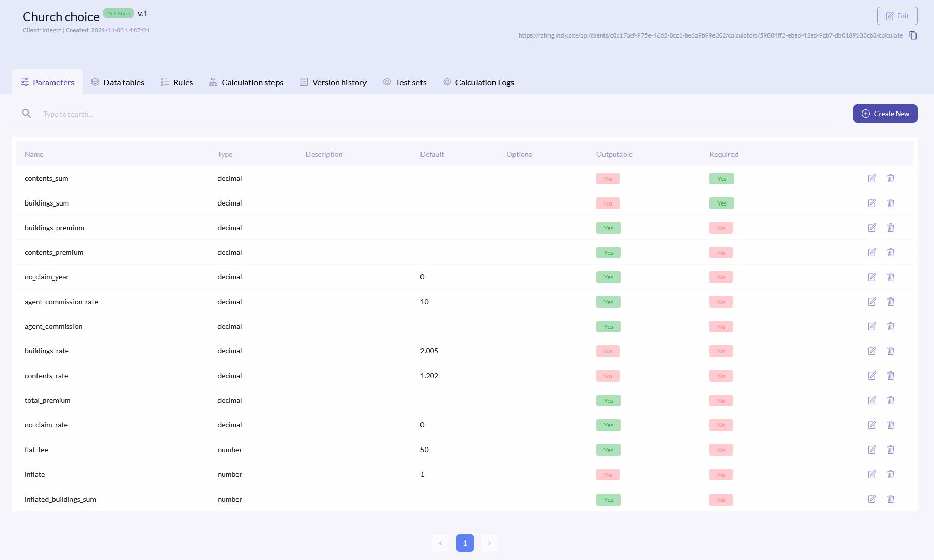Delete the inflate parameter
Image resolution: width=934 pixels, height=560 pixels.
point(891,474)
